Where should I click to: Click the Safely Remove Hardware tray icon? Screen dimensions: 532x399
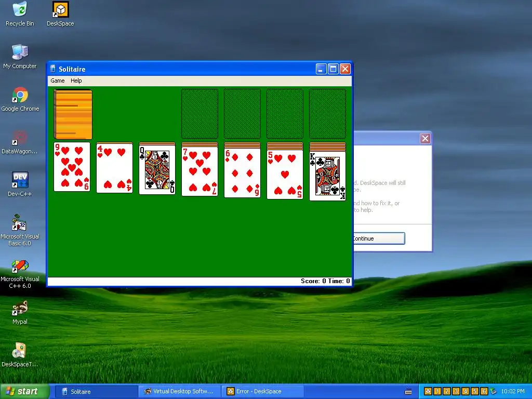493,391
